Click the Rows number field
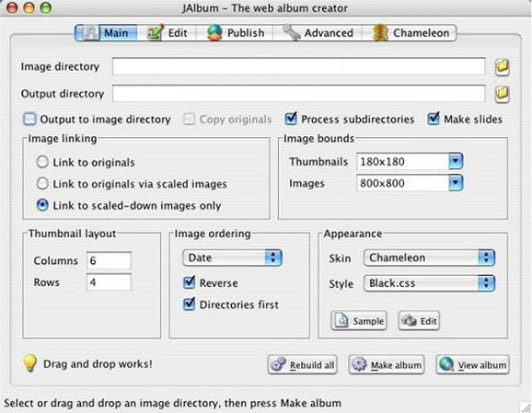The image size is (532, 413). point(109,282)
